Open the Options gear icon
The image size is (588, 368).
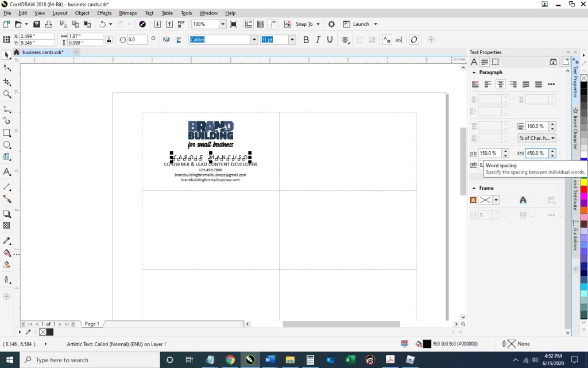pyautogui.click(x=331, y=24)
